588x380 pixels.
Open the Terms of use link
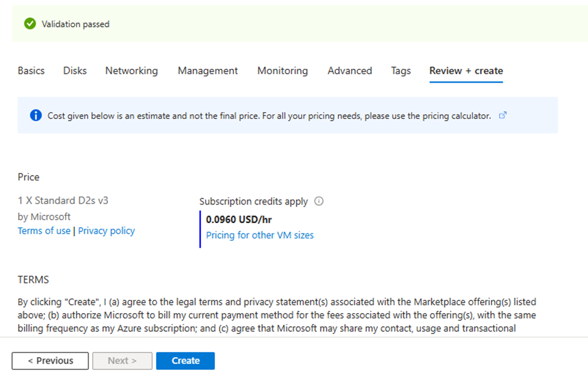(44, 231)
